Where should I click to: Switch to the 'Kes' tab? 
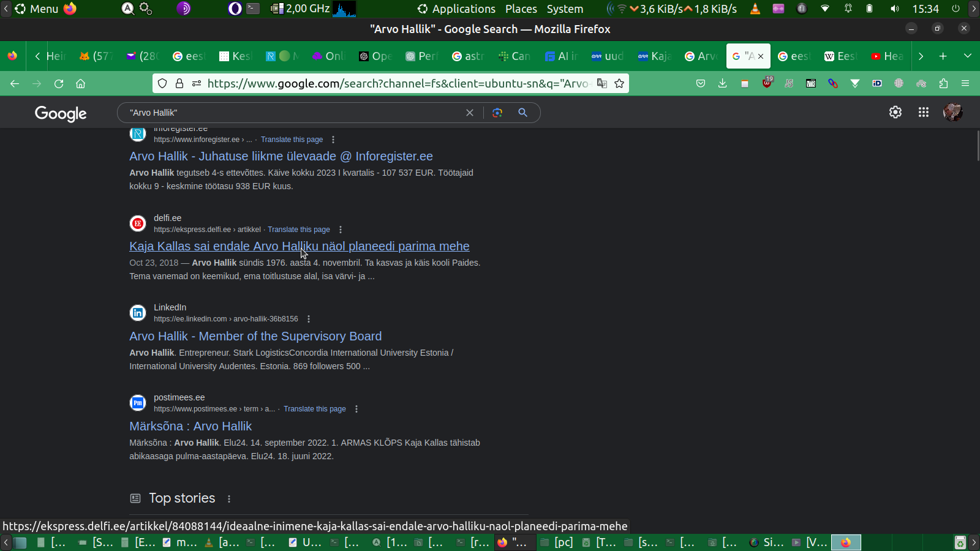coord(235,56)
